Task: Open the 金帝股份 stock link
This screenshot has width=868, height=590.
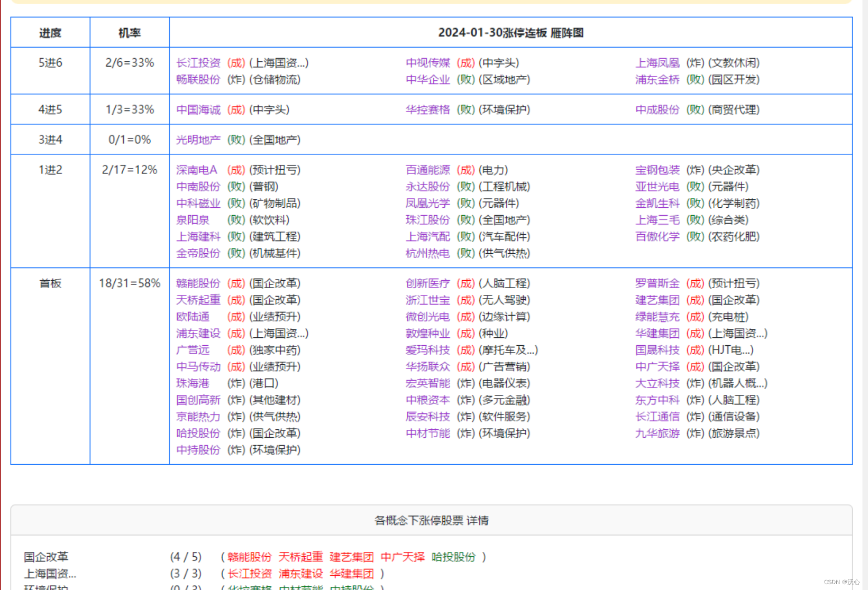Action: click(x=198, y=253)
